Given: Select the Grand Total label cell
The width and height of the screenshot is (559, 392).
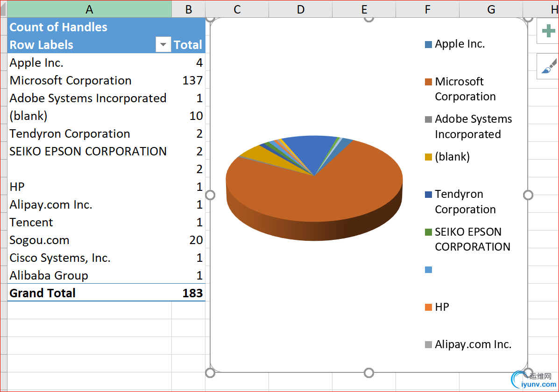Looking at the screenshot, I should tap(89, 293).
